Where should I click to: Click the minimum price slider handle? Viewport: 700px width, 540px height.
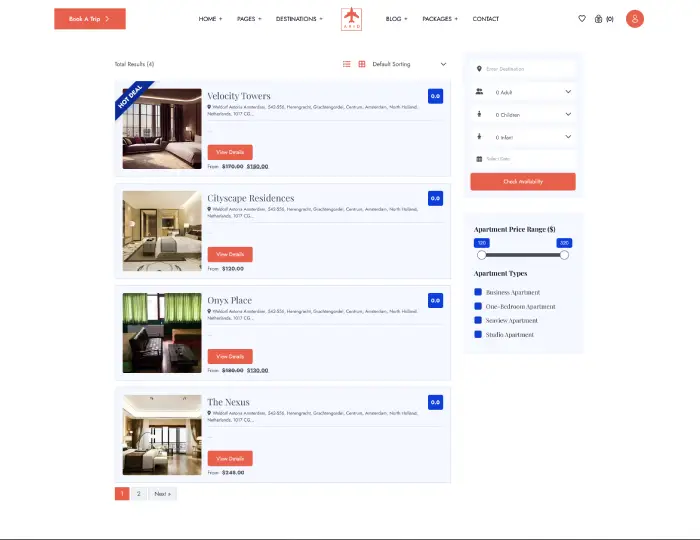[481, 255]
